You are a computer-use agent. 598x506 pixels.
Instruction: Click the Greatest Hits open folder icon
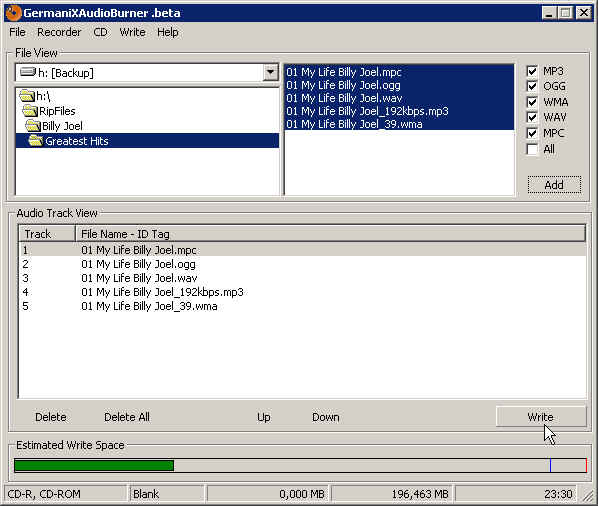pos(36,141)
